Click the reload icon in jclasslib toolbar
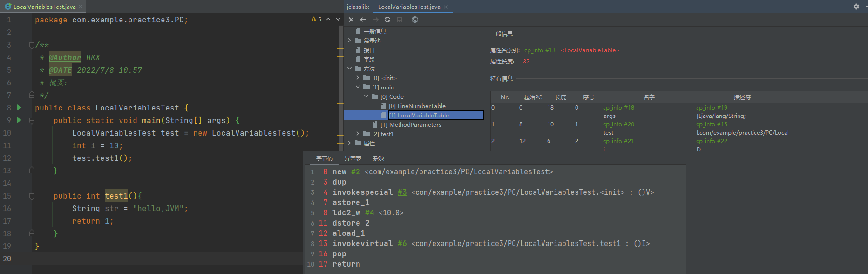 point(387,20)
